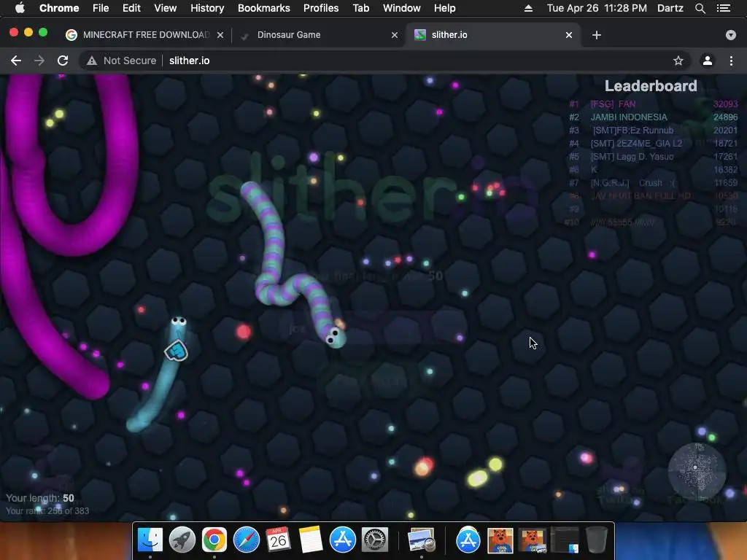Open Spotlight search magnifier
The image size is (747, 560).
click(x=700, y=8)
